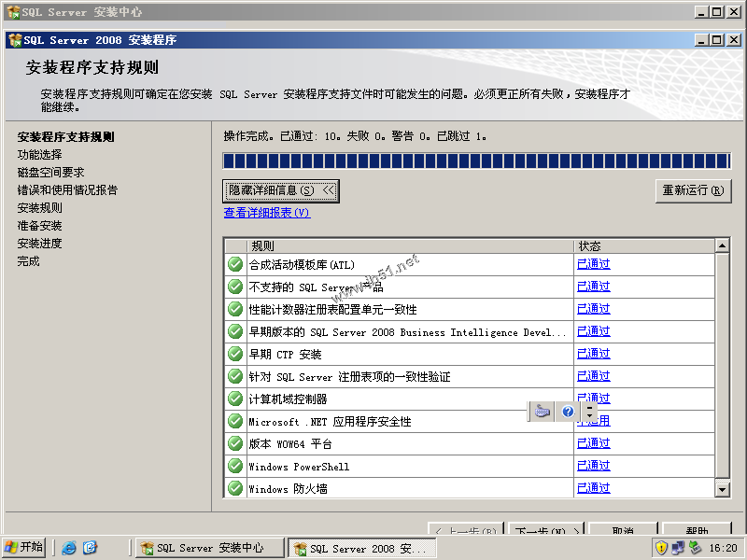Toggle 隐藏详细信息 to hide details
Image resolution: width=747 pixels, height=560 pixels.
[x=281, y=189]
